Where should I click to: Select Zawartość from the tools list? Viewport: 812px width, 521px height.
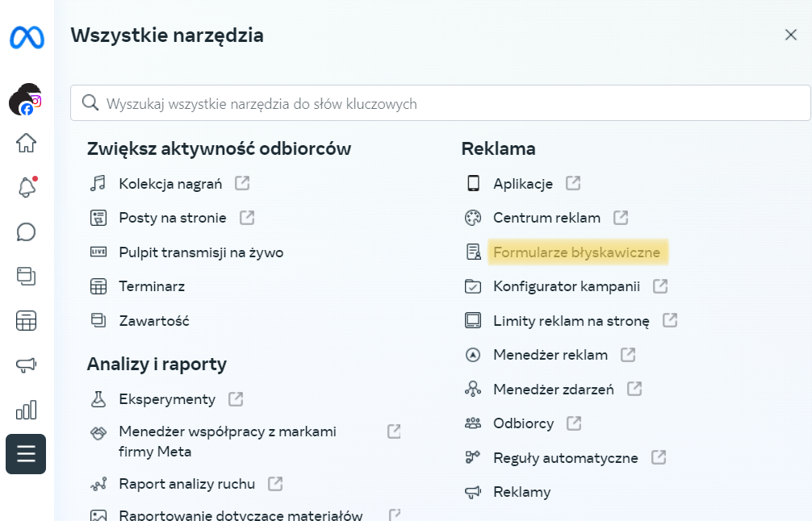click(x=153, y=321)
